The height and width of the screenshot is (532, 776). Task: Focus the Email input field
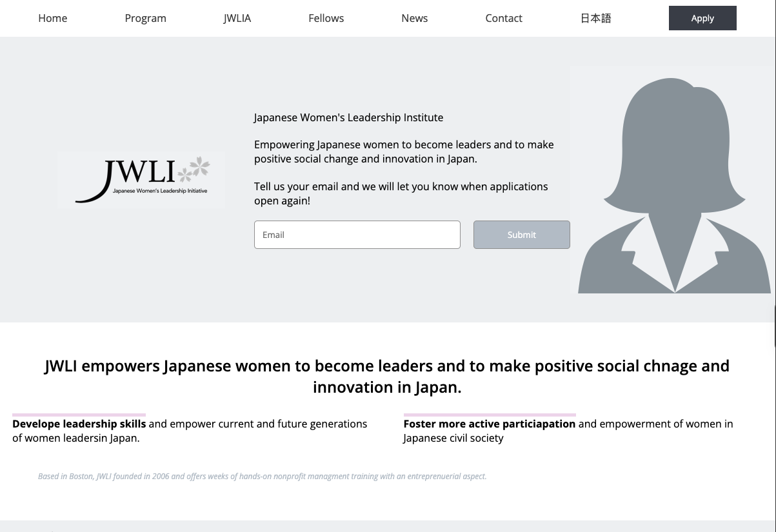[x=357, y=235]
